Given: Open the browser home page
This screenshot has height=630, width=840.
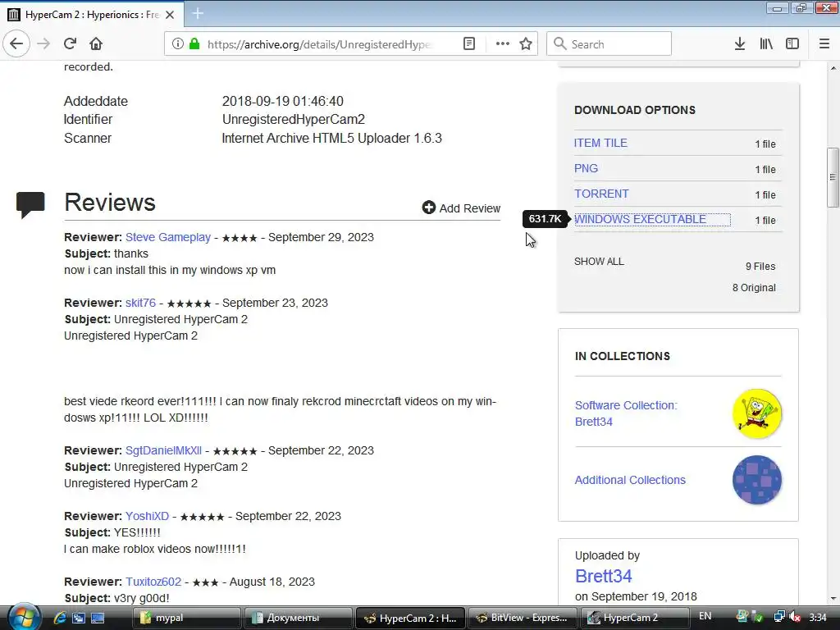Looking at the screenshot, I should pyautogui.click(x=96, y=43).
